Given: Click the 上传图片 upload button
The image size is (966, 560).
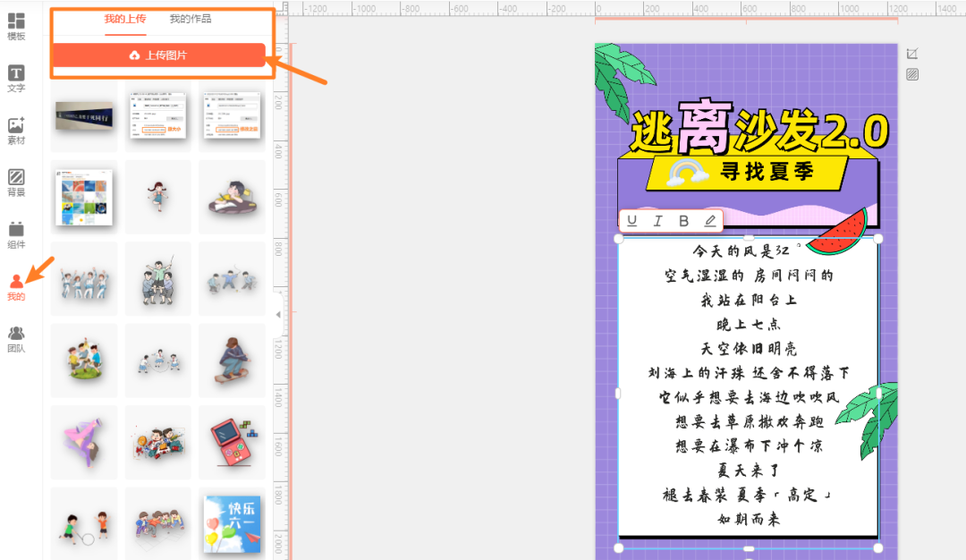Looking at the screenshot, I should tap(159, 55).
